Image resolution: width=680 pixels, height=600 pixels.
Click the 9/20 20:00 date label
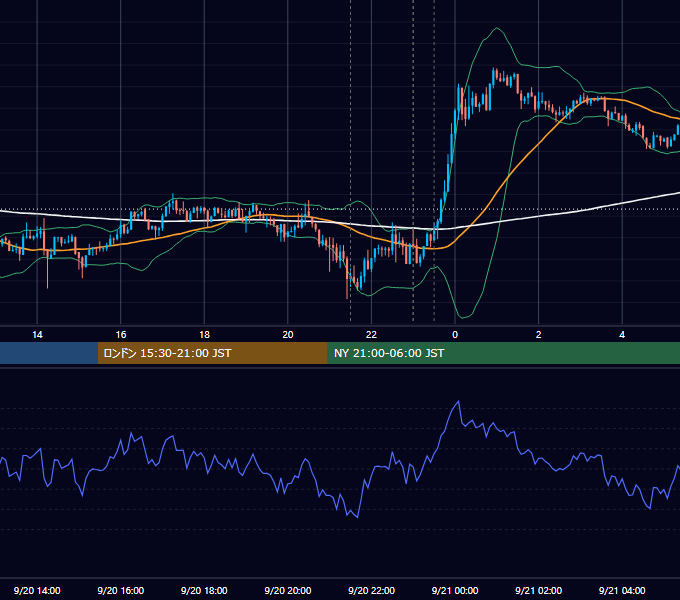point(288,590)
